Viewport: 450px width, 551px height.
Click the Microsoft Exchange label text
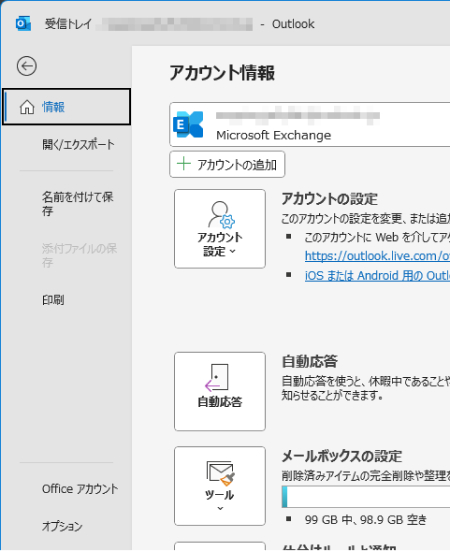click(x=273, y=135)
